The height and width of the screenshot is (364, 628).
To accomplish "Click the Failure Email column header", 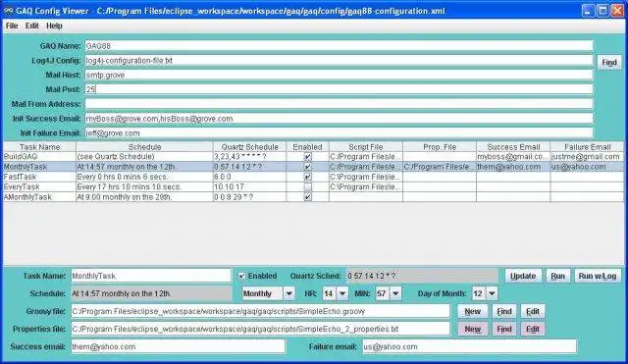I will coord(588,147).
